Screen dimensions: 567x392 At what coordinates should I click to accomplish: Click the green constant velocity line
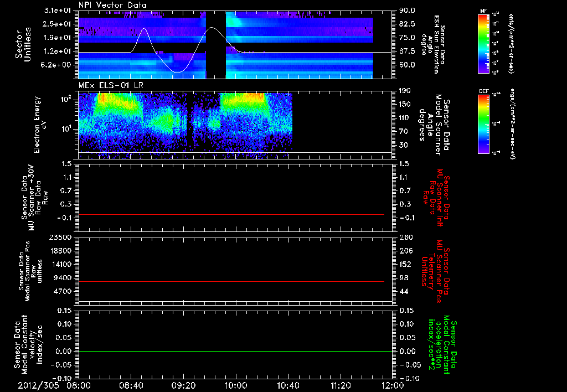point(235,351)
